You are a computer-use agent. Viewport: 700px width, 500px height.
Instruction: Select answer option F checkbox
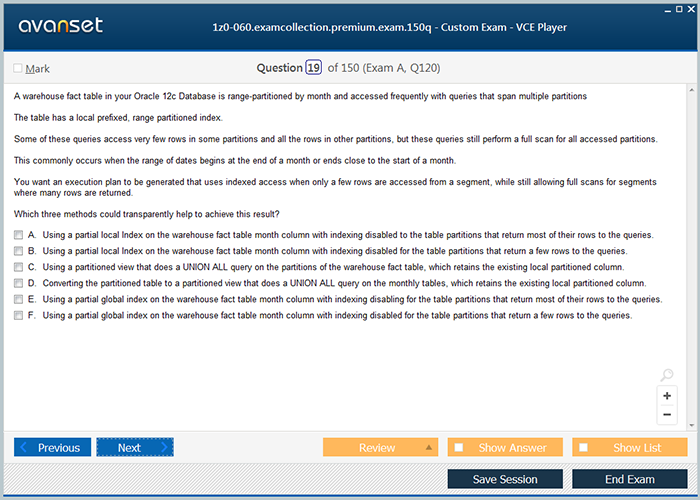tap(18, 315)
